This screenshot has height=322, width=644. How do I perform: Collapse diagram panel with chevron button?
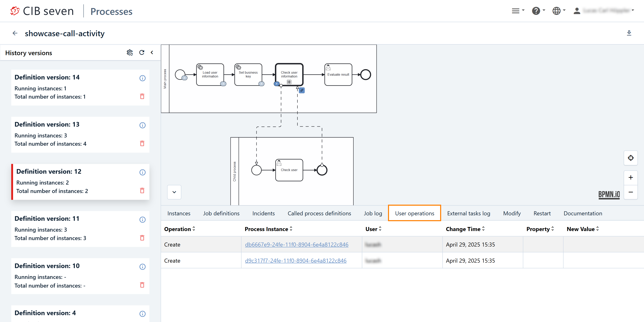[174, 192]
